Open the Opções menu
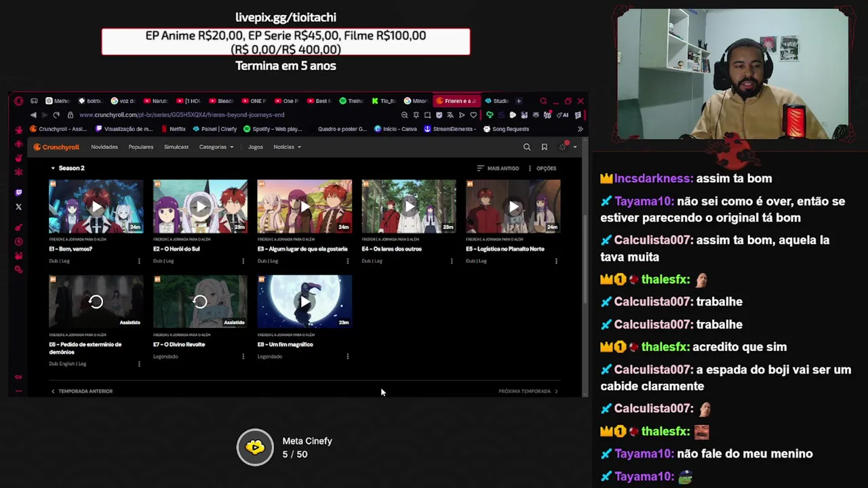868x488 pixels. [x=542, y=168]
